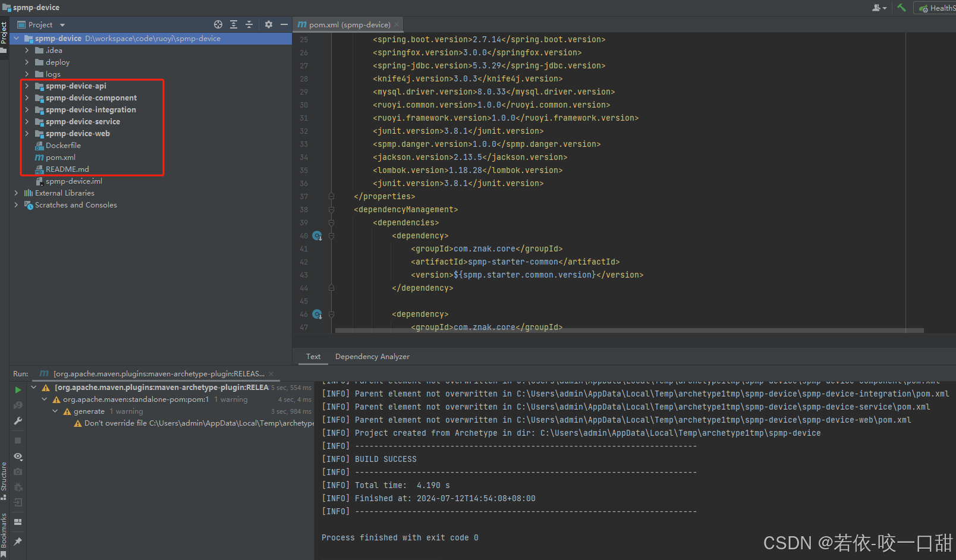Screen dimensions: 956x560
Task: Click the editor horizontal scrollbar
Action: [x=629, y=331]
